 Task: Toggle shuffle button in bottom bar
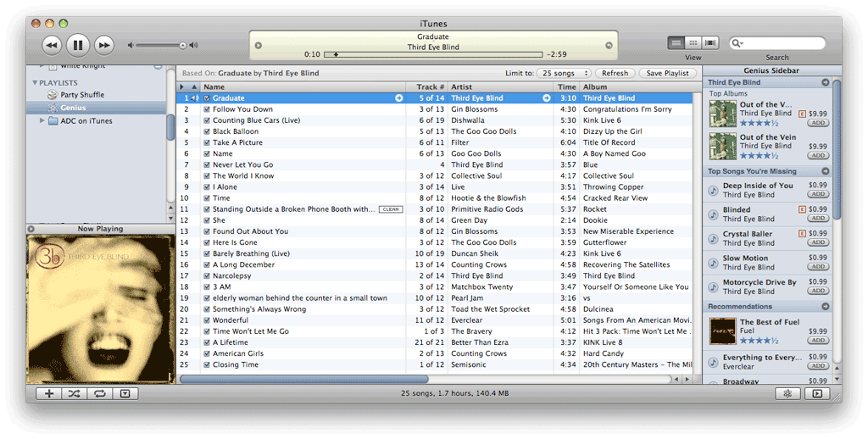tap(75, 393)
